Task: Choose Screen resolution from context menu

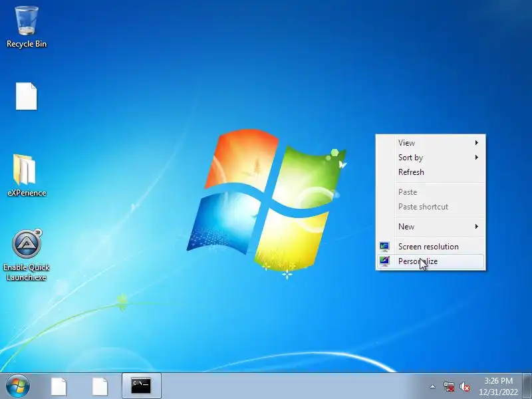Action: pyautogui.click(x=430, y=247)
